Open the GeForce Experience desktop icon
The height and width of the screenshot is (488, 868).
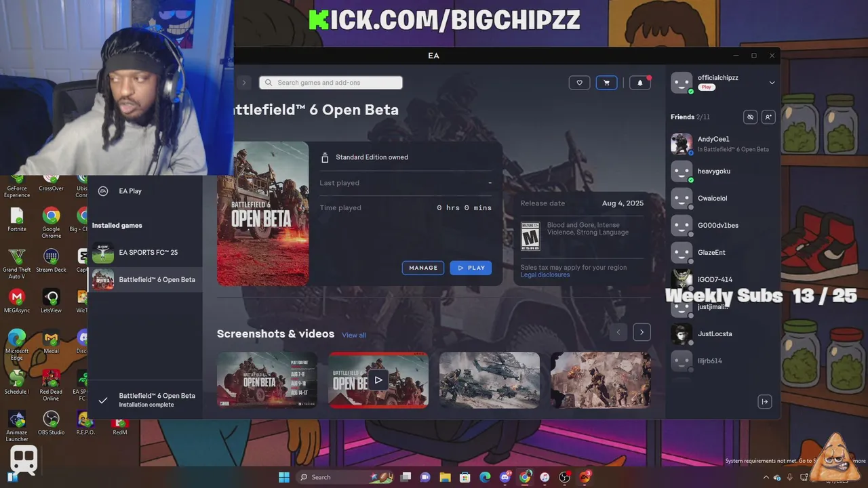[x=16, y=186]
